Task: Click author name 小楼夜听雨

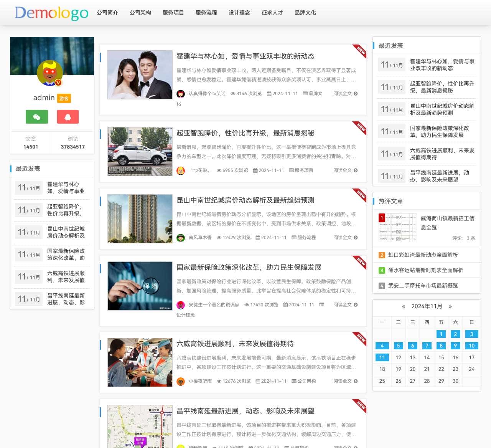Action: click(200, 381)
